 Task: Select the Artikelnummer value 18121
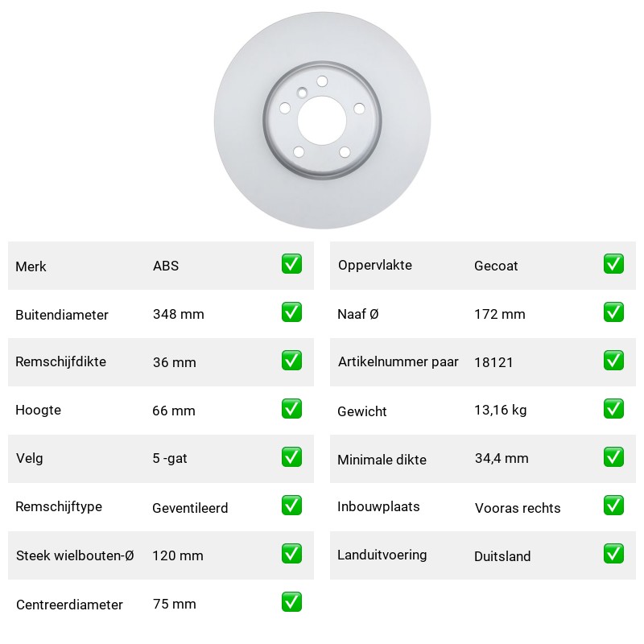pos(493,363)
